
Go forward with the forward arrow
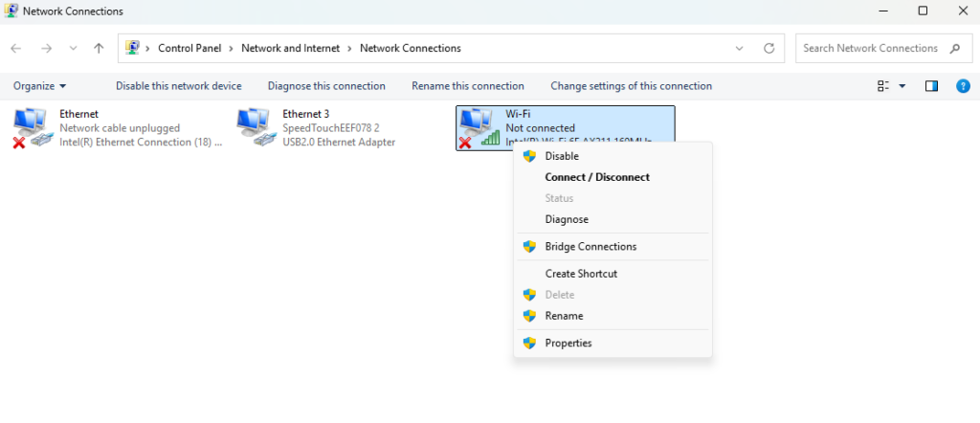[46, 48]
